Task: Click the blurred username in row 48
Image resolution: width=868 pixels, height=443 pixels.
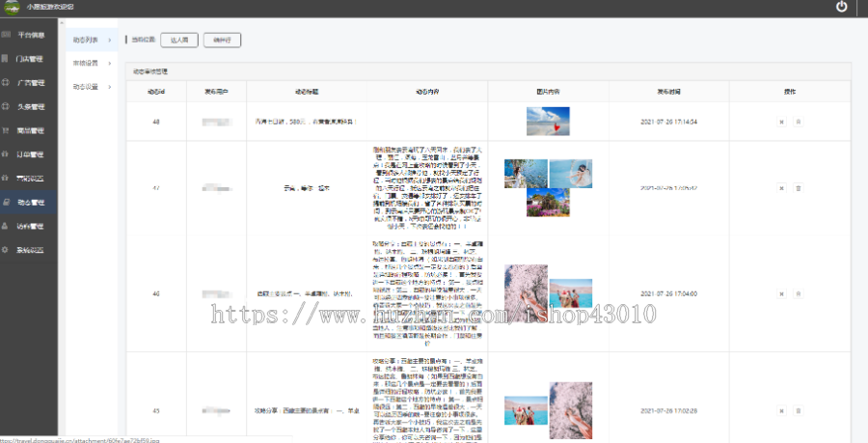Action: point(216,122)
